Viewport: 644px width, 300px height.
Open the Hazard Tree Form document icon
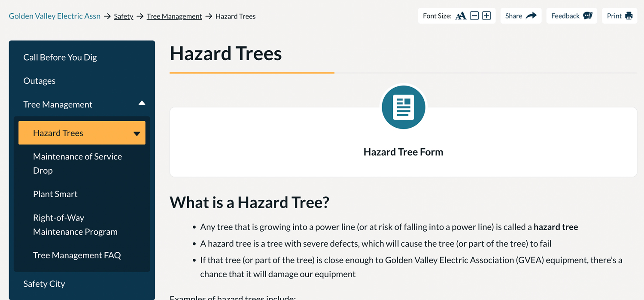tap(403, 107)
